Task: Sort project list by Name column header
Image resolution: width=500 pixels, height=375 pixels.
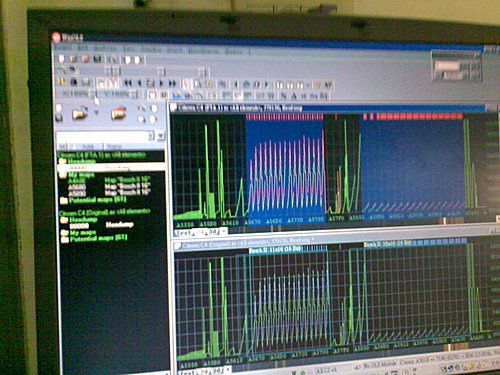Action: 114,146
